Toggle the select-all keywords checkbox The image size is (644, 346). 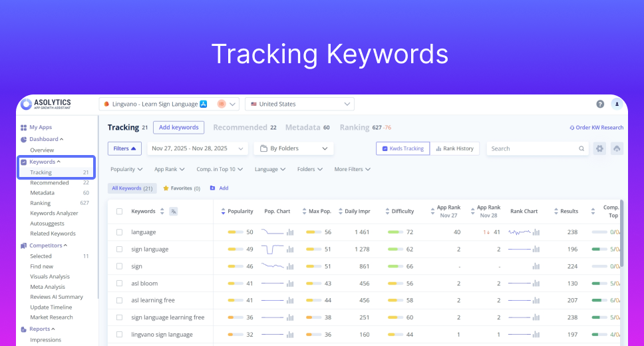[x=119, y=211]
